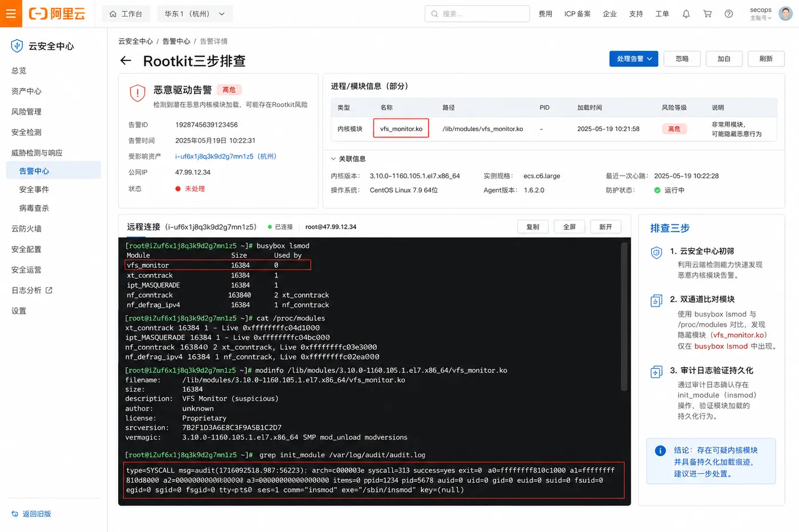This screenshot has width=799, height=532.
Task: Open the secops account dropdown
Action: coord(761,14)
